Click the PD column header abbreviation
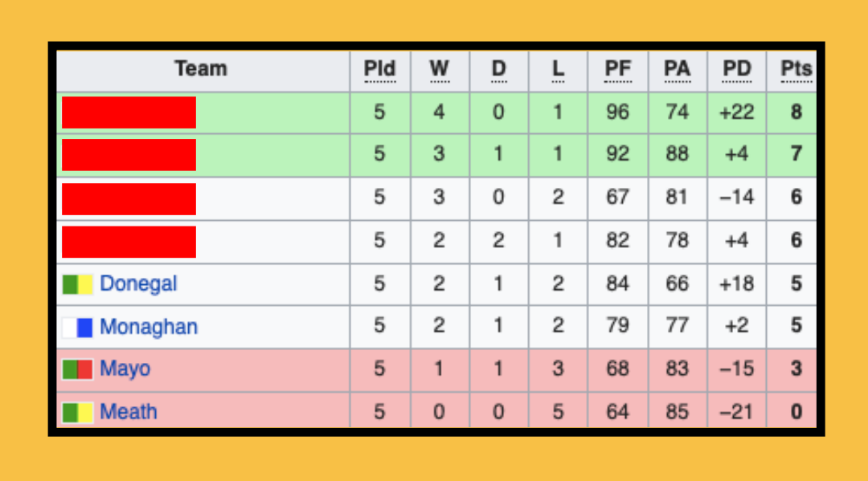This screenshot has height=481, width=868. point(736,69)
